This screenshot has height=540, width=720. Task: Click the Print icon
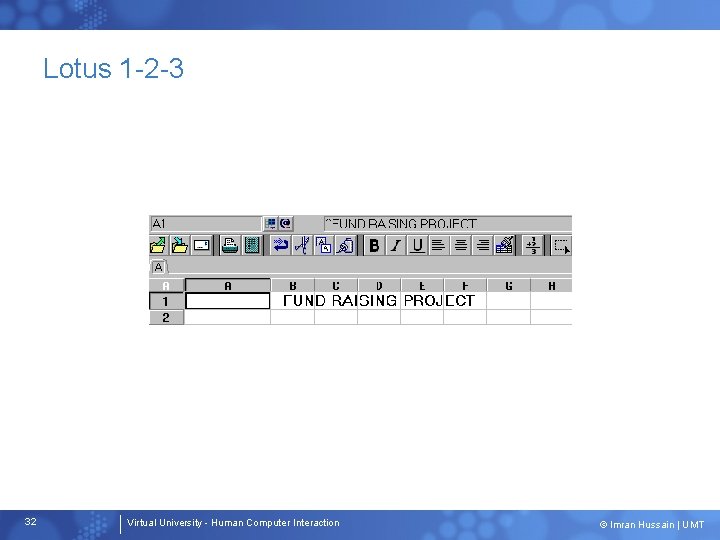[230, 245]
